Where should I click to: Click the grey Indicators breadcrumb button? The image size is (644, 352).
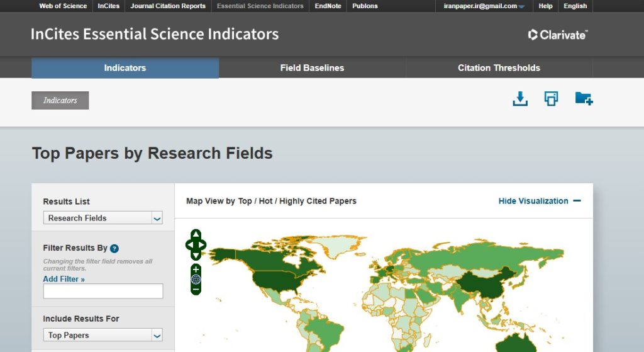(60, 100)
